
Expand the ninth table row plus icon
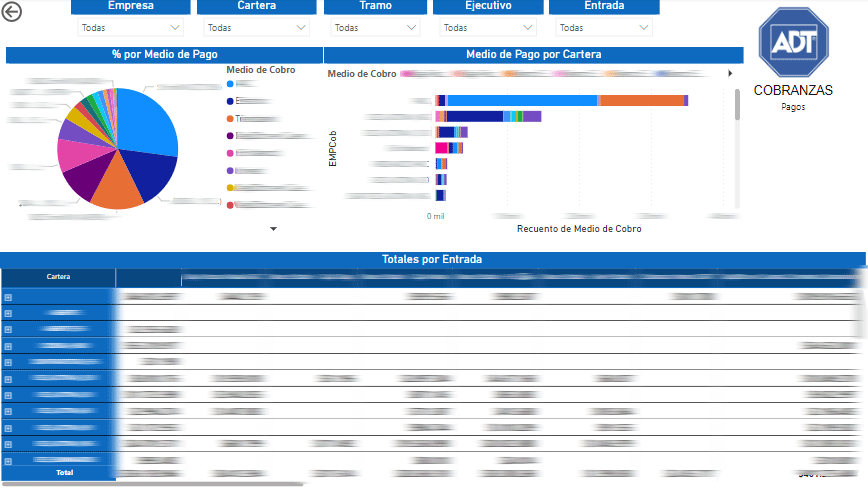tap(8, 428)
